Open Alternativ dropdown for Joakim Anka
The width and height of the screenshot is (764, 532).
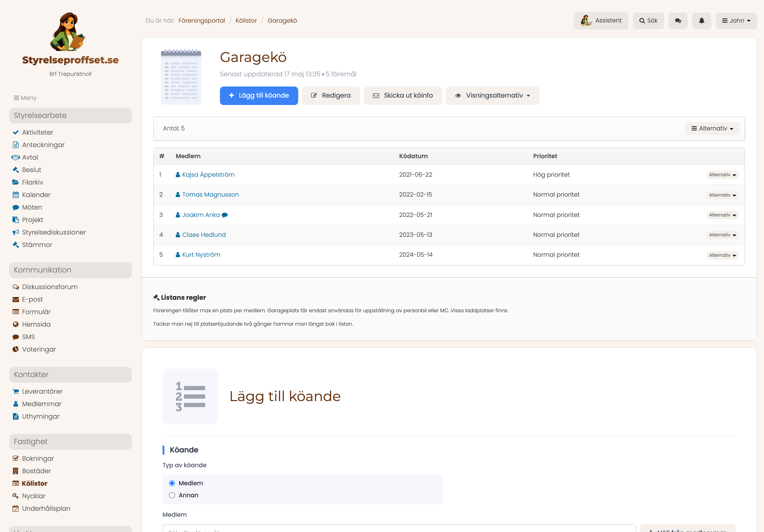[x=722, y=215]
